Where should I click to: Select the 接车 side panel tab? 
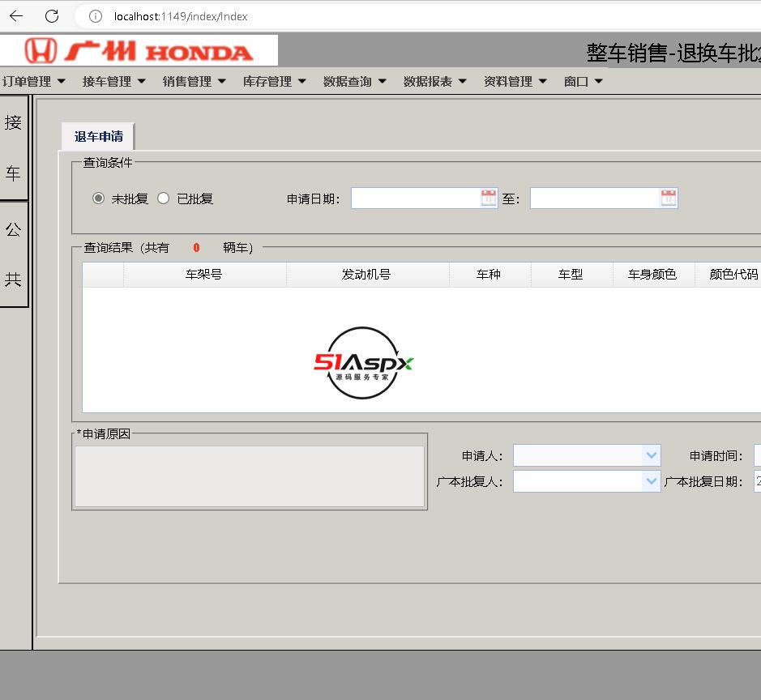14,147
